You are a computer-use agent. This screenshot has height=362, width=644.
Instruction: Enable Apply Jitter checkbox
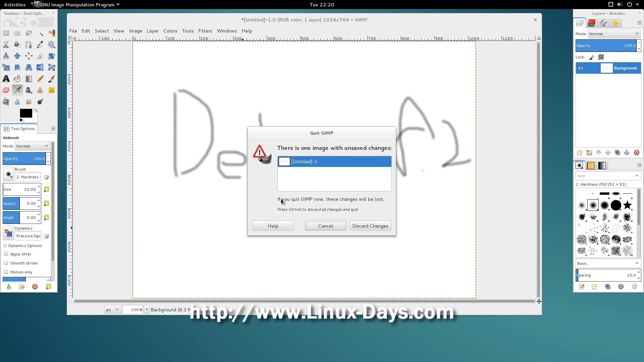pyautogui.click(x=6, y=254)
